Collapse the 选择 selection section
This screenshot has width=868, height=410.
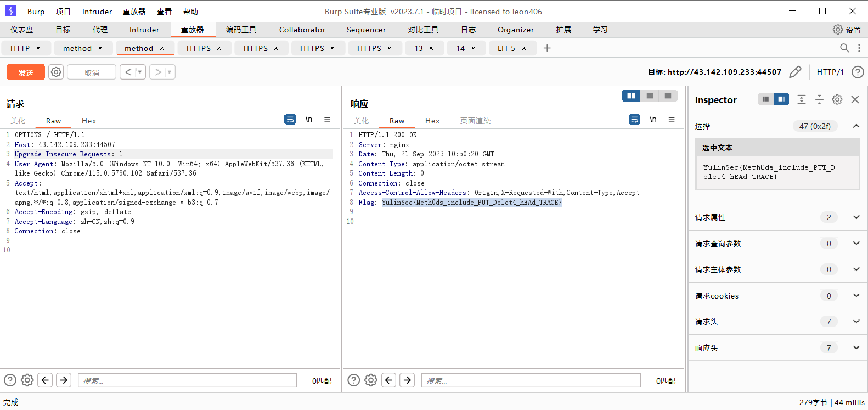[x=856, y=126]
